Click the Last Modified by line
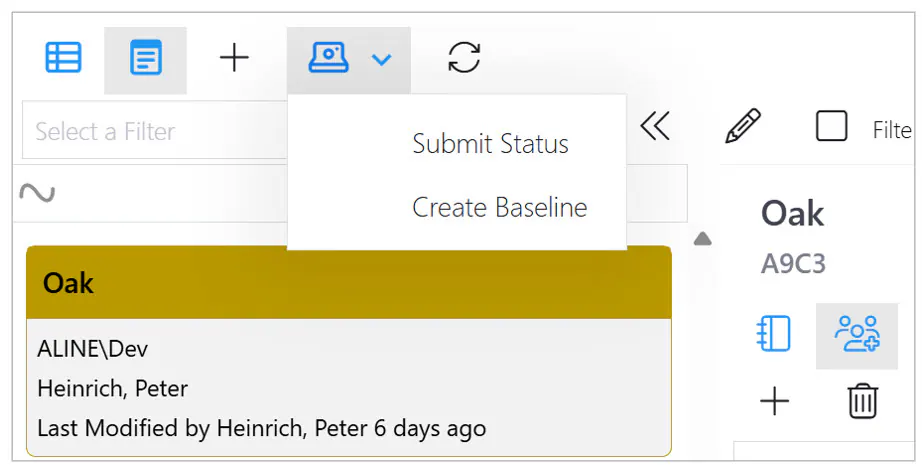 [x=262, y=428]
